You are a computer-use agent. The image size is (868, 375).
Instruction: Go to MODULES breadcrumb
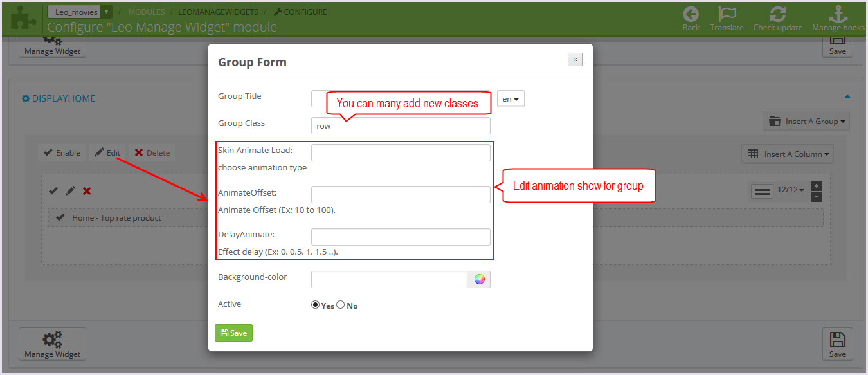coord(146,12)
